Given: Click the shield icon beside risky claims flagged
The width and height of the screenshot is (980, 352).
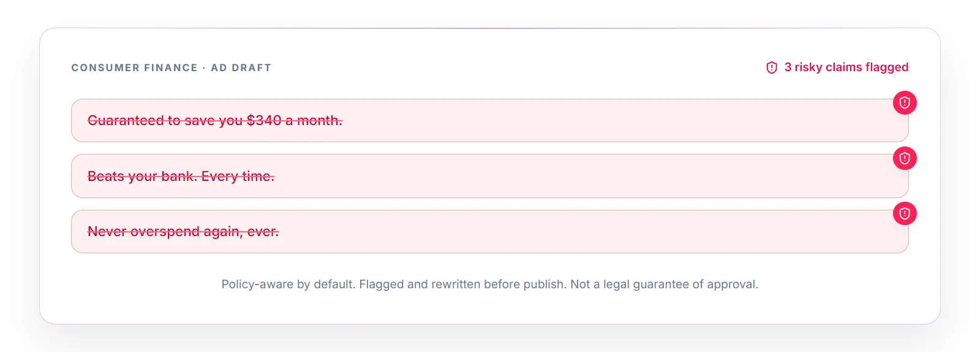Looking at the screenshot, I should (x=772, y=67).
